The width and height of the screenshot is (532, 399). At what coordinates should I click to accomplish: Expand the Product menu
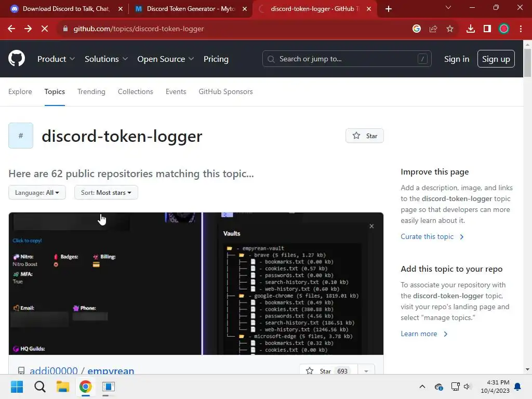[x=56, y=59]
